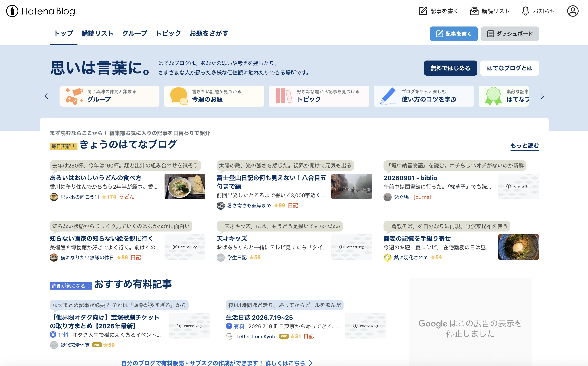Open 生活日誌 2026.7.19~25 article
This screenshot has width=588, height=366.
coord(259,317)
